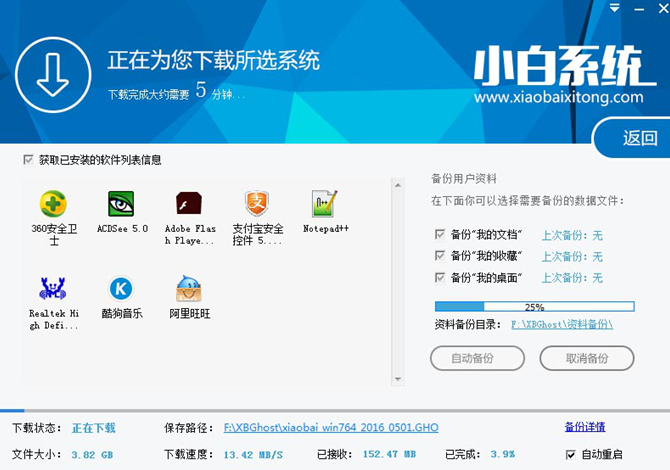Click the 25% backup progress bar
The width and height of the screenshot is (670, 470).
pos(535,306)
